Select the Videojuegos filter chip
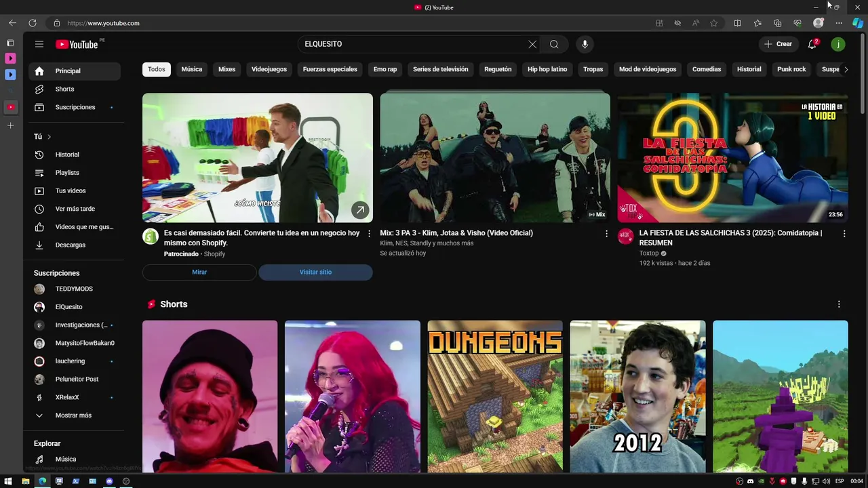Screen dimensions: 868x488 pos(269,69)
